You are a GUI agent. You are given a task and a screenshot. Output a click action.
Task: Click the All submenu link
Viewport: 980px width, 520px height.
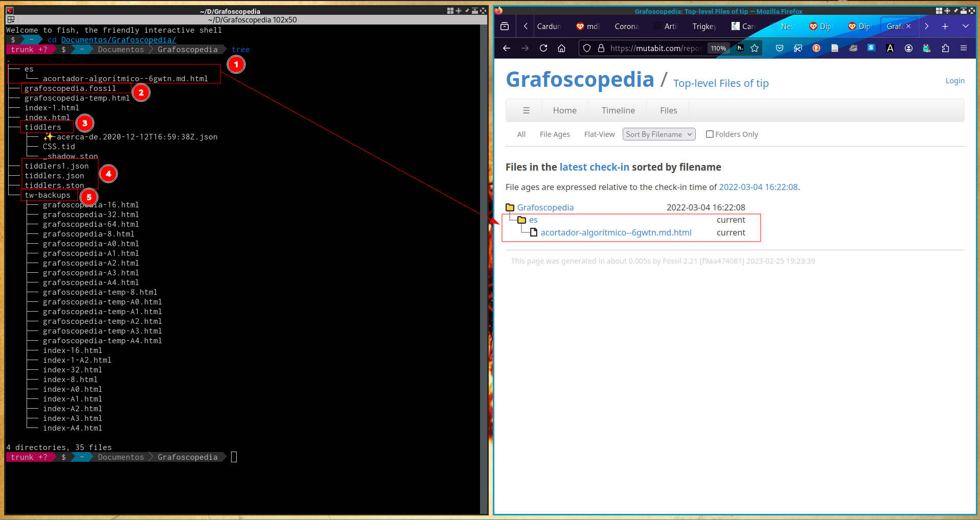click(x=521, y=134)
